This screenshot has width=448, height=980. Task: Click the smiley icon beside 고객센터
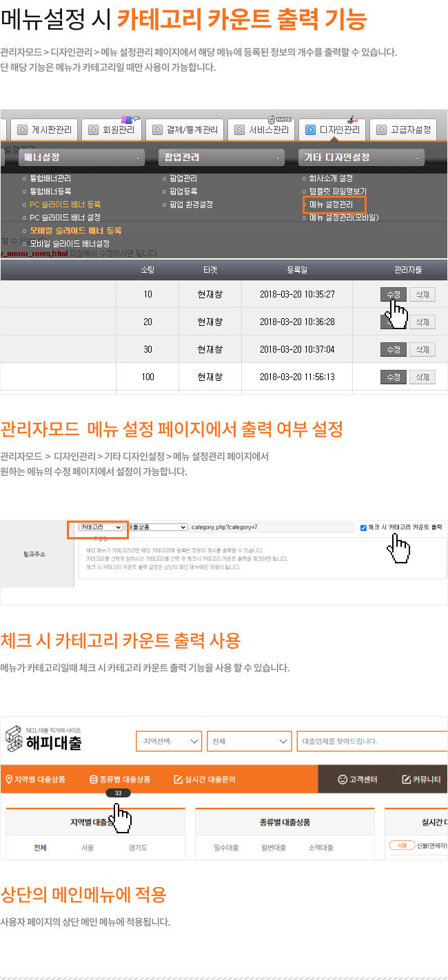pos(342,780)
